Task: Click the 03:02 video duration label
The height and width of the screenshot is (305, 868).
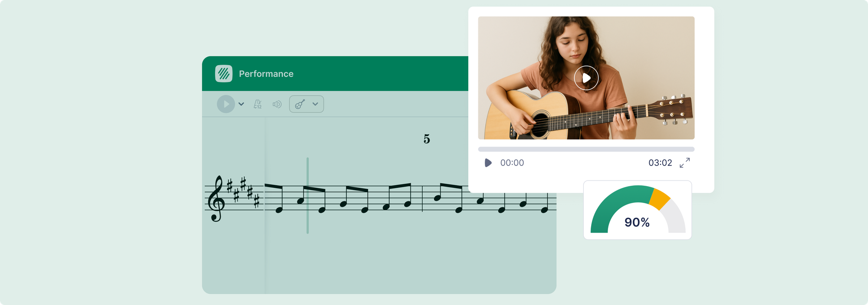Action: 660,163
